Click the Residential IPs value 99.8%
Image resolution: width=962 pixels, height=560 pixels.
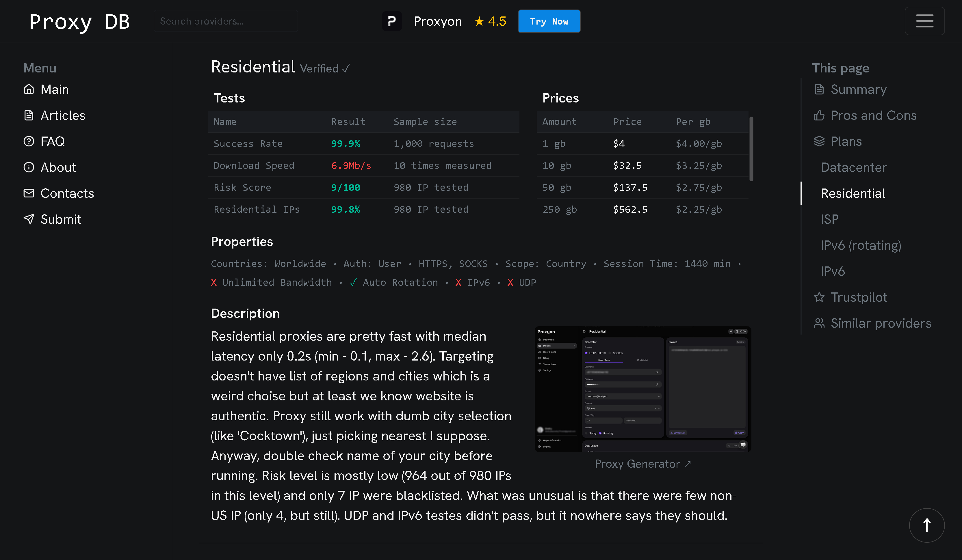click(346, 210)
